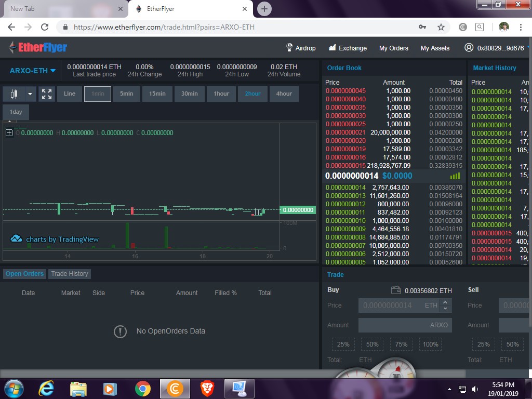Image resolution: width=532 pixels, height=399 pixels.
Task: Select ask price 0.0000000015 in Order Book
Action: pos(345,166)
